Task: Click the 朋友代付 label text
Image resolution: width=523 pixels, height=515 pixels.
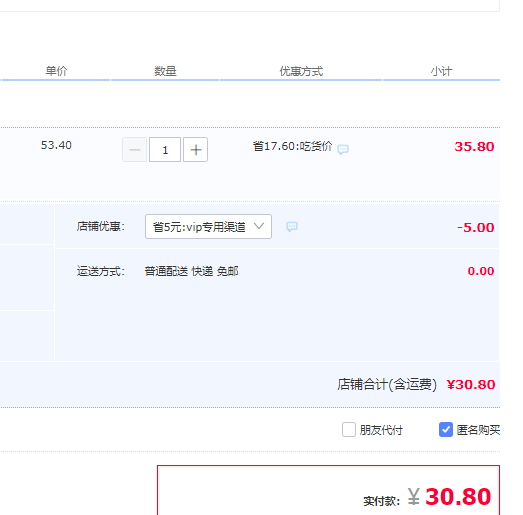Action: (x=381, y=430)
